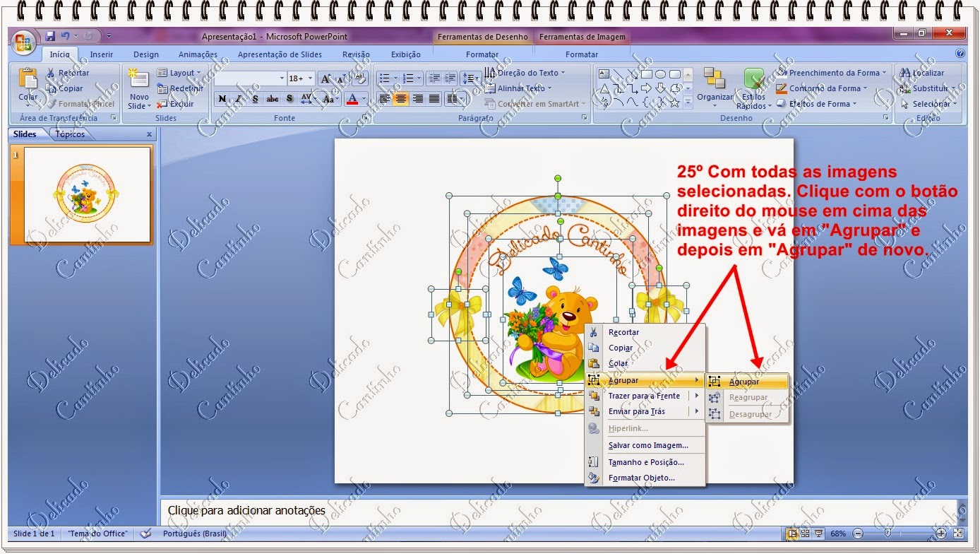Zoom in with the plus button

coord(941,534)
